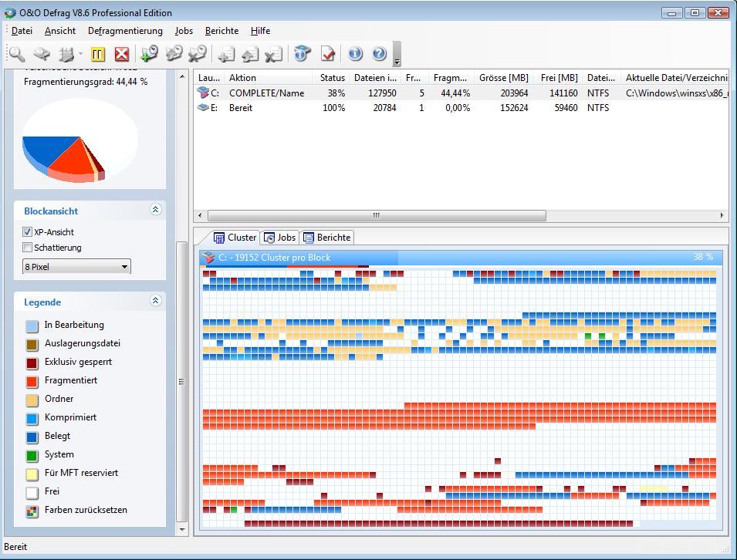Click the Frei legend color swatch
Viewport: 737px width, 560px height.
tap(32, 492)
